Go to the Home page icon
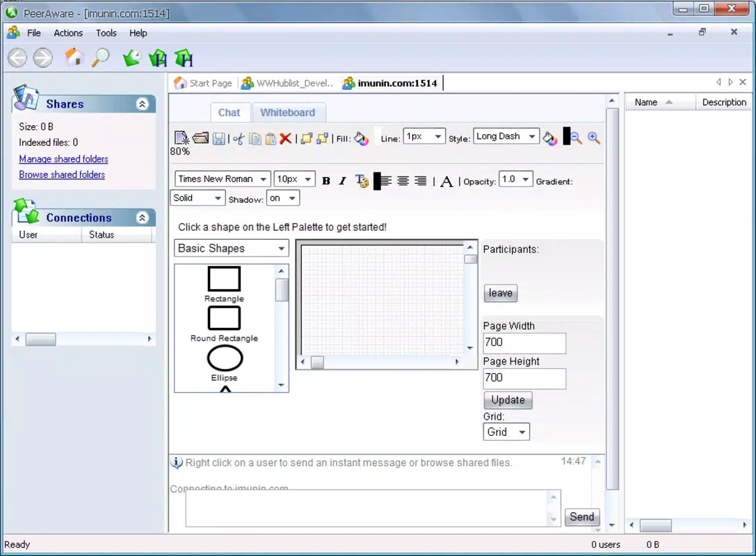Screen dimensions: 756x556 pyautogui.click(x=74, y=57)
